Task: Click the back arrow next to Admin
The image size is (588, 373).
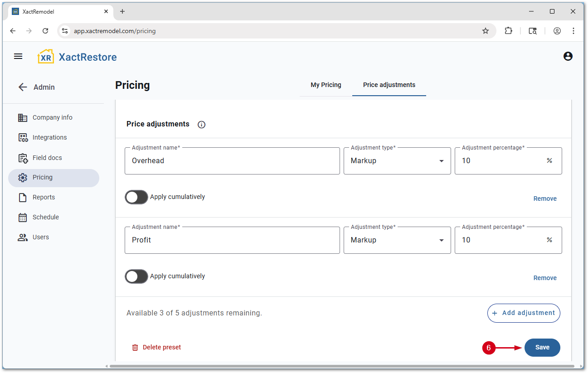Action: [x=23, y=87]
